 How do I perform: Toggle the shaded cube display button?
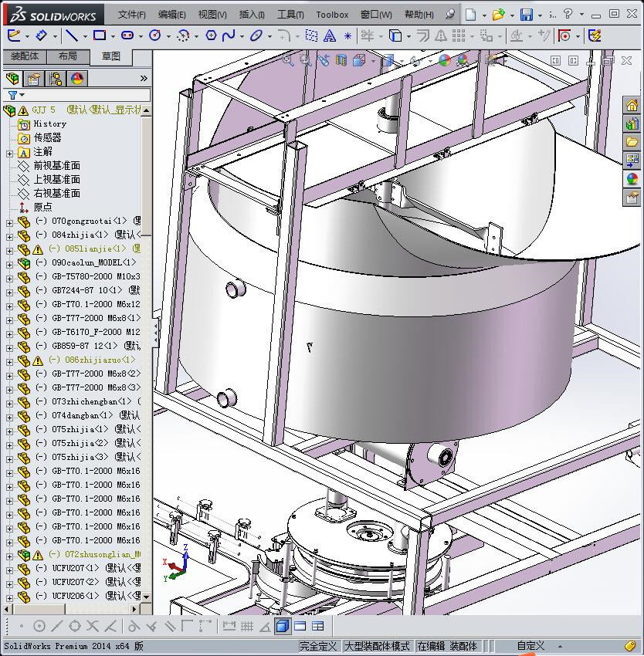282,626
